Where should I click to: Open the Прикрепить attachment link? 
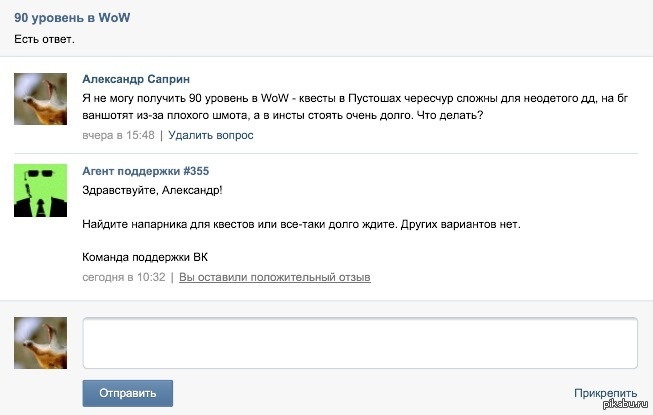tap(606, 394)
